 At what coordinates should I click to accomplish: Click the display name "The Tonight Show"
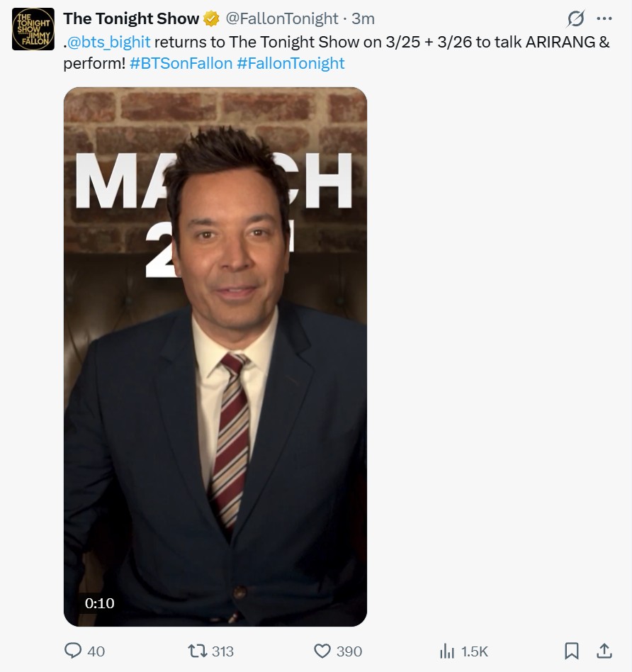[x=131, y=19]
